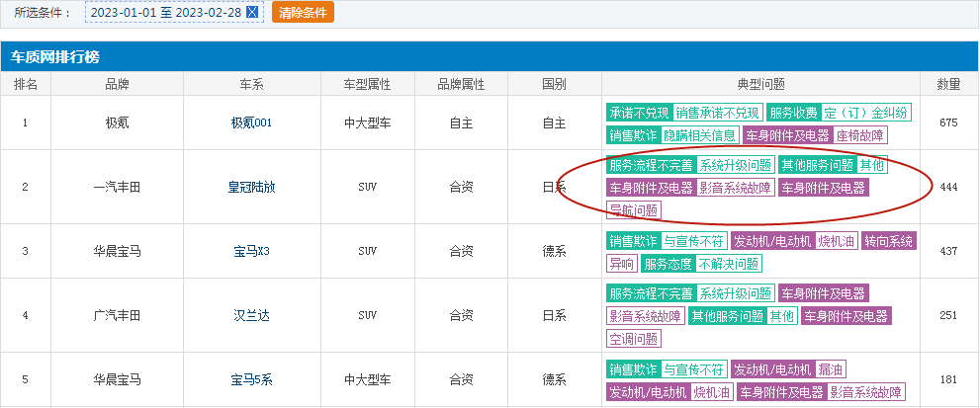The width and height of the screenshot is (980, 408).
Task: Click the 清除条件 button
Action: pos(303,13)
